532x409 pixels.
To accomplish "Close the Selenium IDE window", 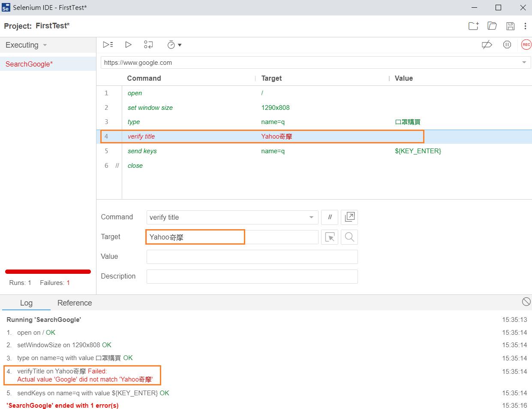I will [x=523, y=8].
